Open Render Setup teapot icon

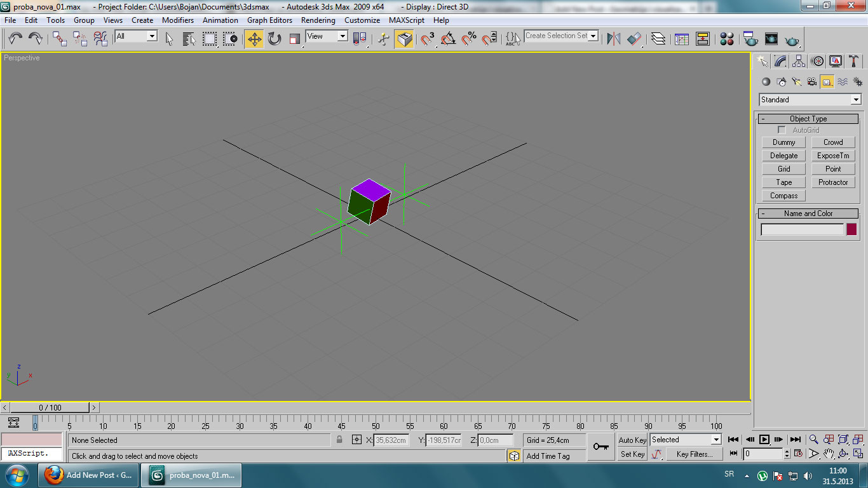(750, 39)
